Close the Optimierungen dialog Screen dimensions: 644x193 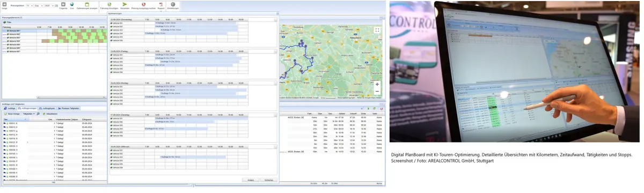[x=277, y=13]
